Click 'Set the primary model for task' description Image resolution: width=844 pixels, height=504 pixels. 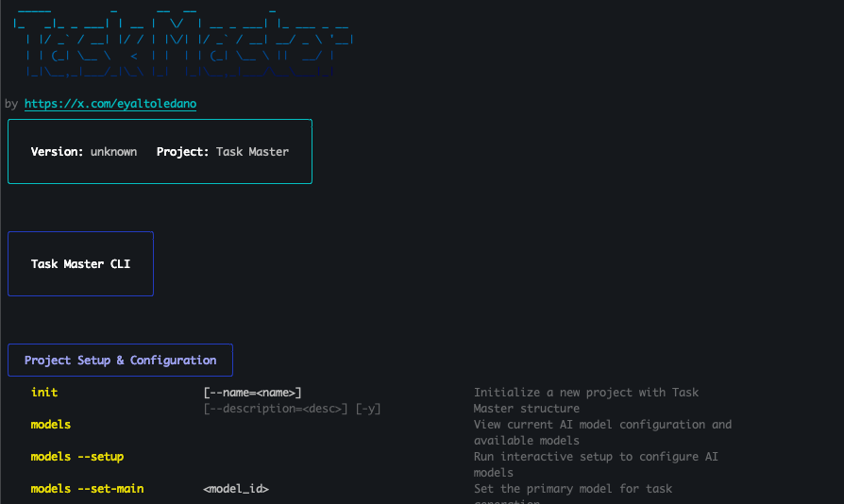573,489
